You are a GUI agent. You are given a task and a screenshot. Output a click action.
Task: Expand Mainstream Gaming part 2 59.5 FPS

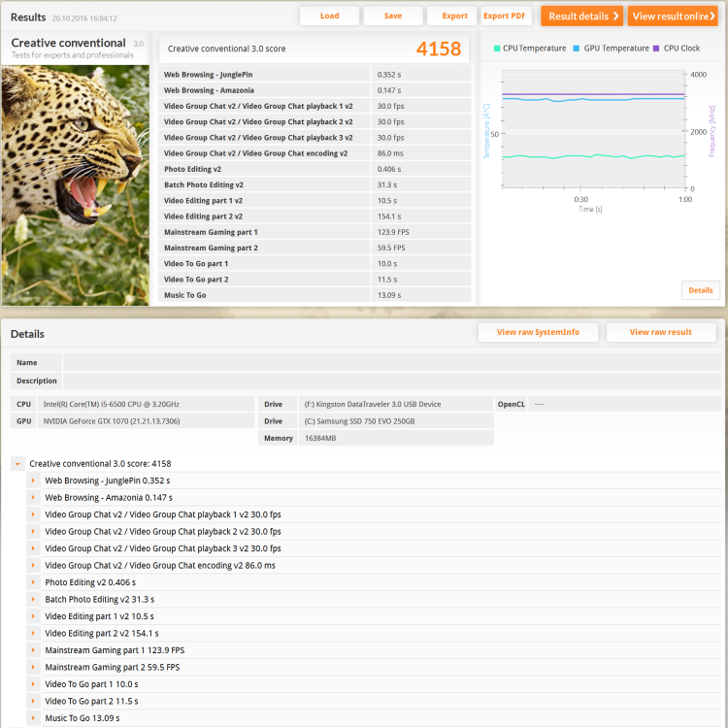point(33,667)
